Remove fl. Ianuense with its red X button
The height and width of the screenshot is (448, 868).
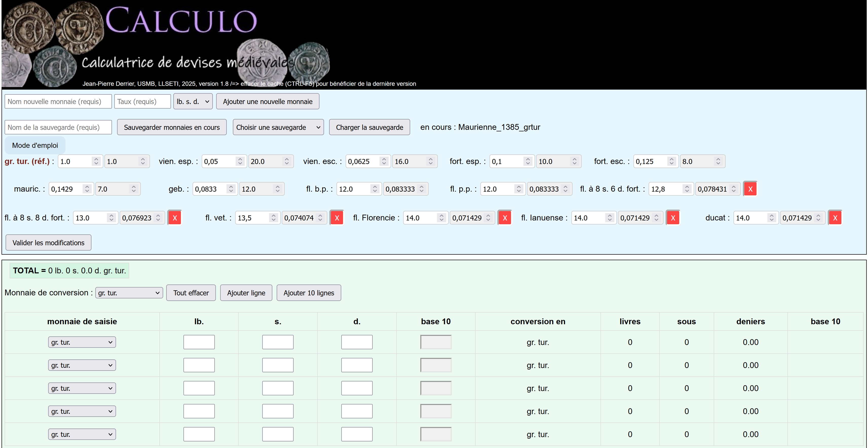(673, 218)
